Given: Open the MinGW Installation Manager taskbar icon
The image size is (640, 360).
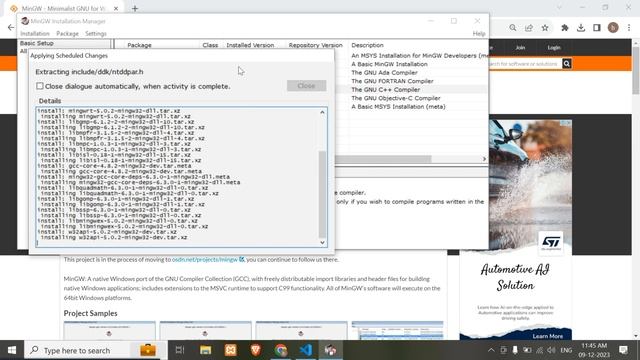Looking at the screenshot, I should (331, 350).
